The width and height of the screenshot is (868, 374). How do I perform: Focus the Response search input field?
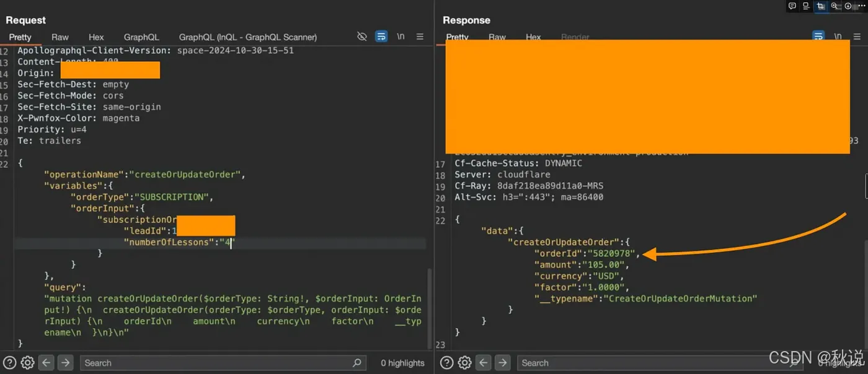660,363
